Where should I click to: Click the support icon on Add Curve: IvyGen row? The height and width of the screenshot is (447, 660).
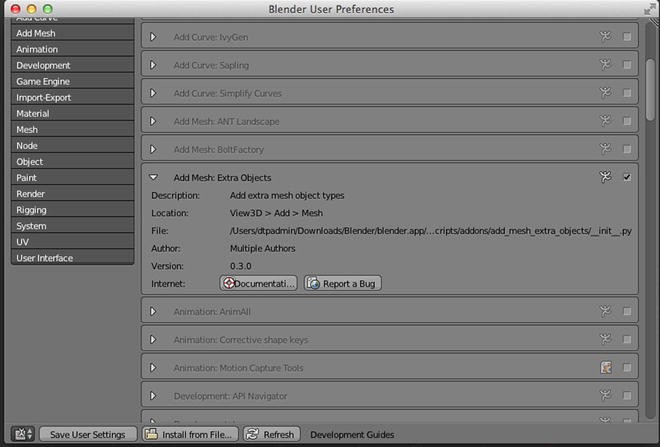[x=605, y=37]
